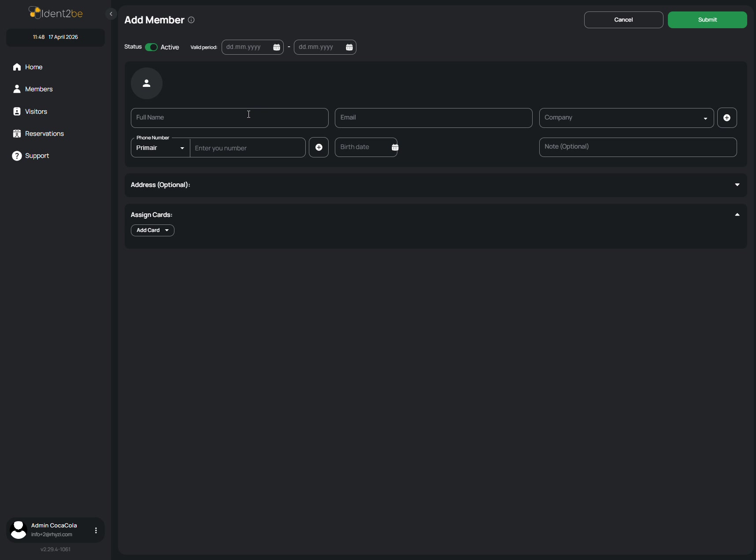Add another phone number with plus icon

(319, 147)
